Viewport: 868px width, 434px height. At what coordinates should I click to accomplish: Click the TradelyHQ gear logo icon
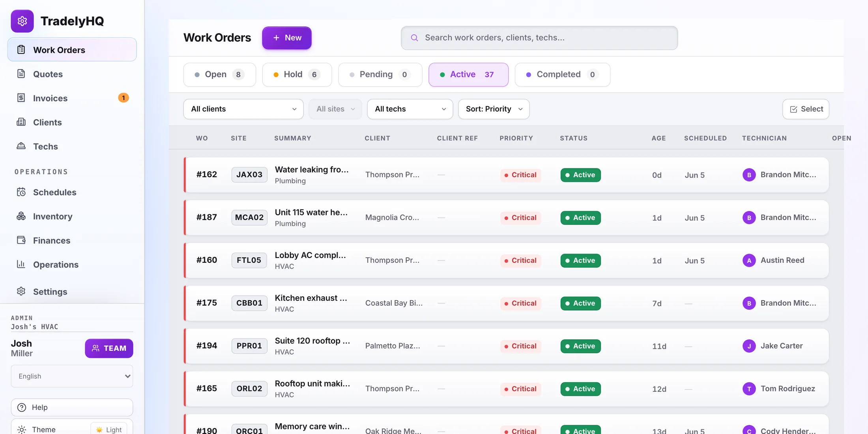22,21
